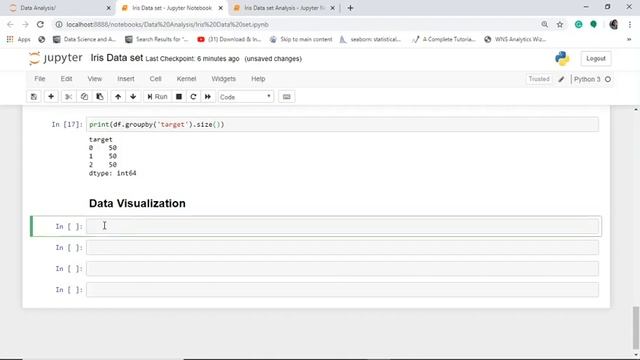This screenshot has width=640, height=360.
Task: Open the WNS Analytics Wiz... bookmark
Action: click(x=515, y=39)
